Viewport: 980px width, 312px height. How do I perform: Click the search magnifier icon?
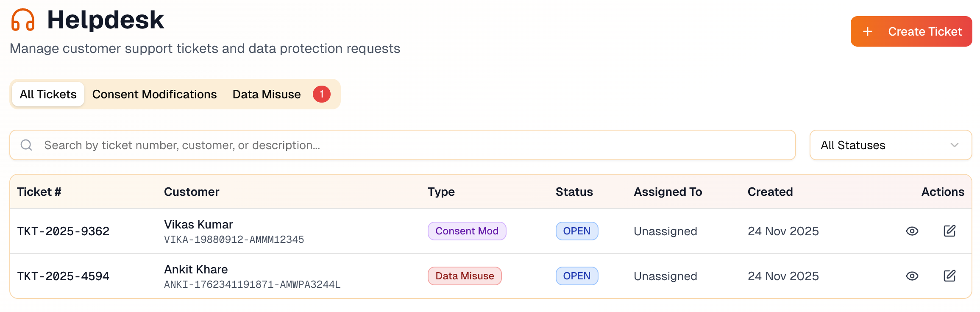26,145
